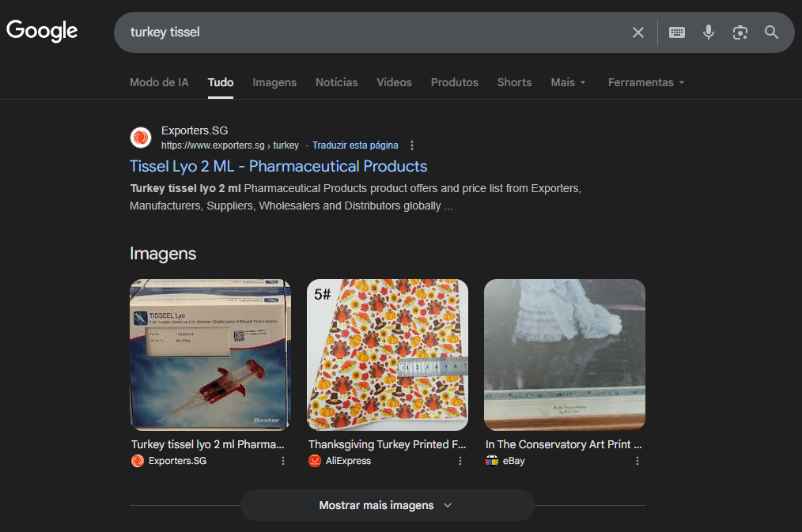Open three-dot menu beside Exporters.SG result
The height and width of the screenshot is (532, 802).
pyautogui.click(x=412, y=145)
